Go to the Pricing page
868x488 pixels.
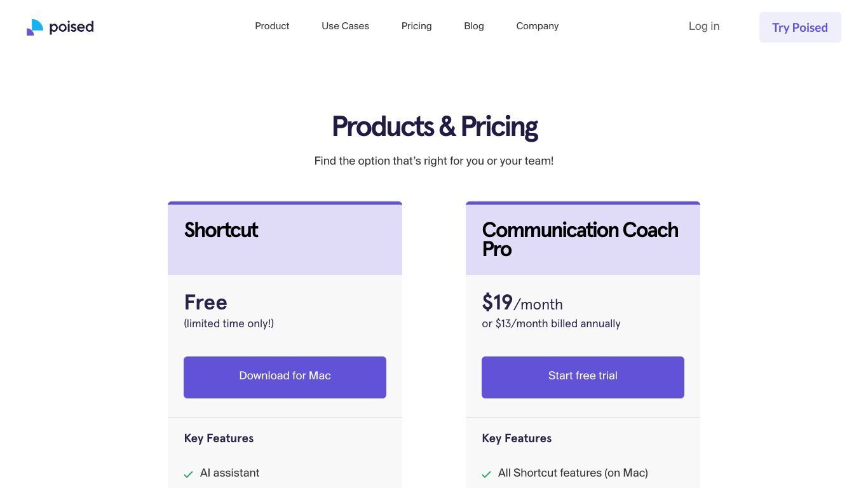pyautogui.click(x=416, y=26)
